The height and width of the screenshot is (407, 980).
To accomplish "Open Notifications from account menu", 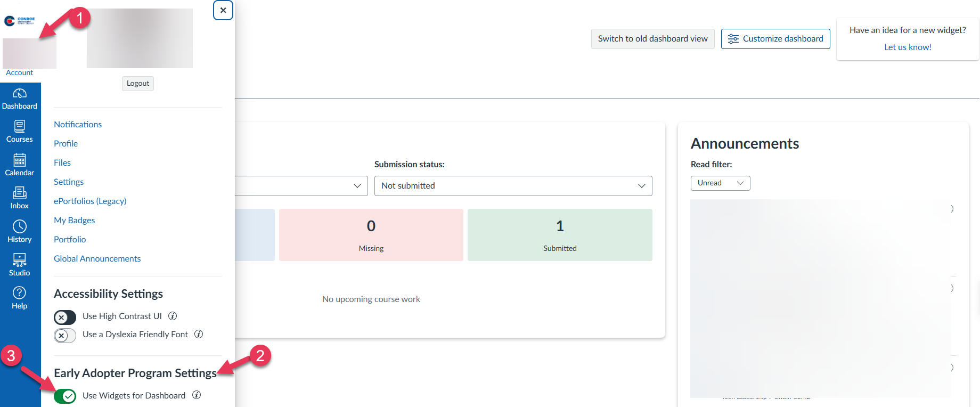I will [78, 124].
